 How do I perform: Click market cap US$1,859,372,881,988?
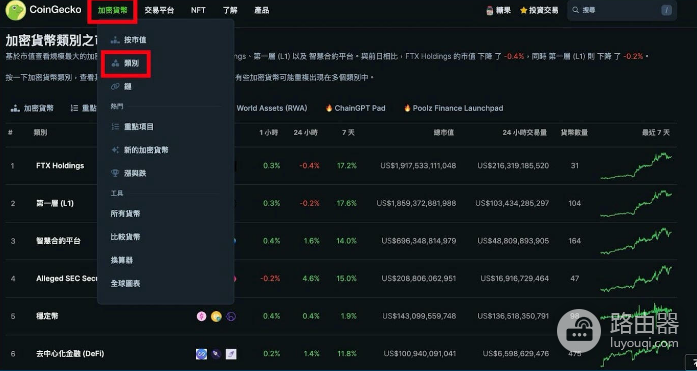pyautogui.click(x=417, y=203)
